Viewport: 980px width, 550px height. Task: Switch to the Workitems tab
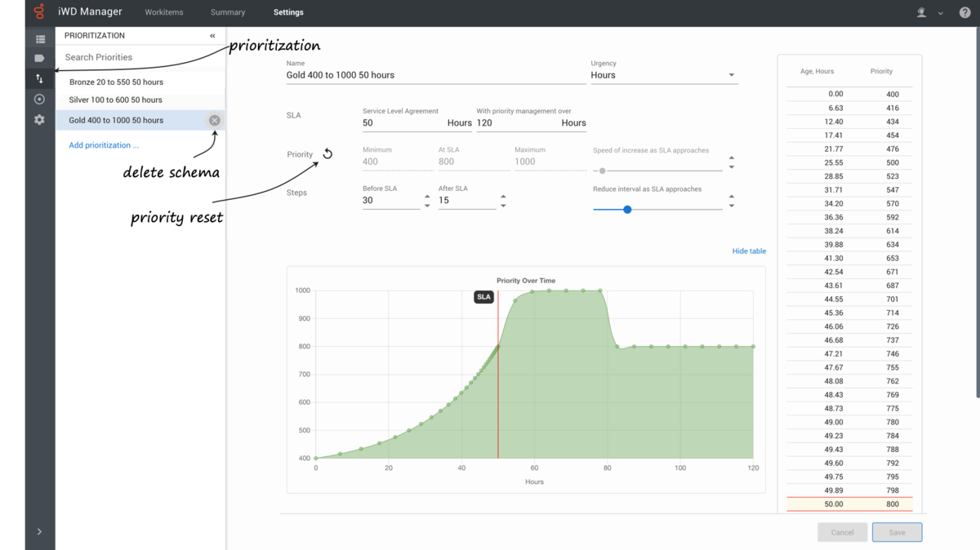164,12
